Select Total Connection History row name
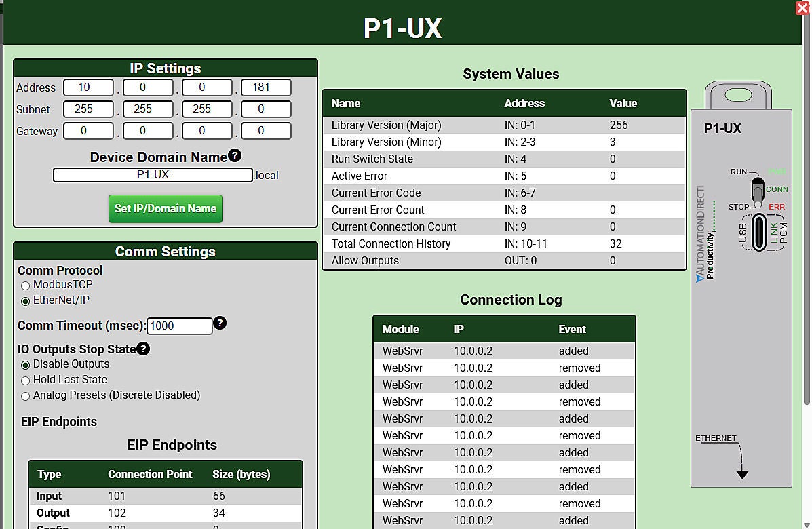The image size is (812, 529). (x=391, y=244)
